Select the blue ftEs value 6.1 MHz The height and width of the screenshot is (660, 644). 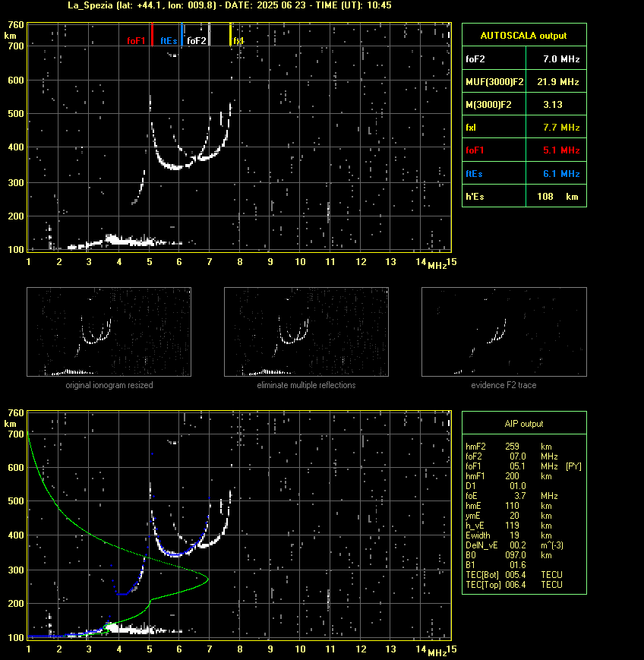click(x=561, y=173)
